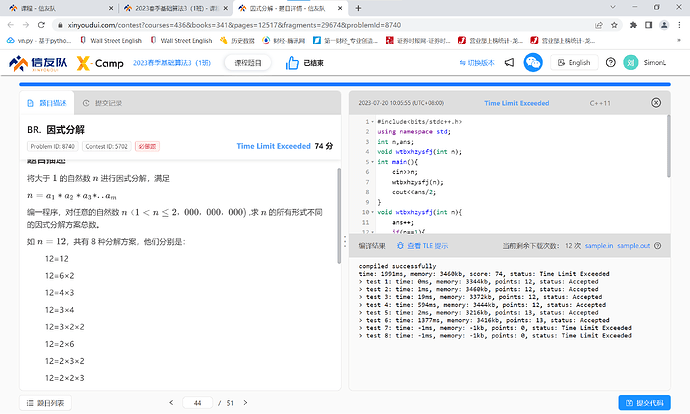Switch language to English
The height and width of the screenshot is (414, 690).
pyautogui.click(x=574, y=62)
